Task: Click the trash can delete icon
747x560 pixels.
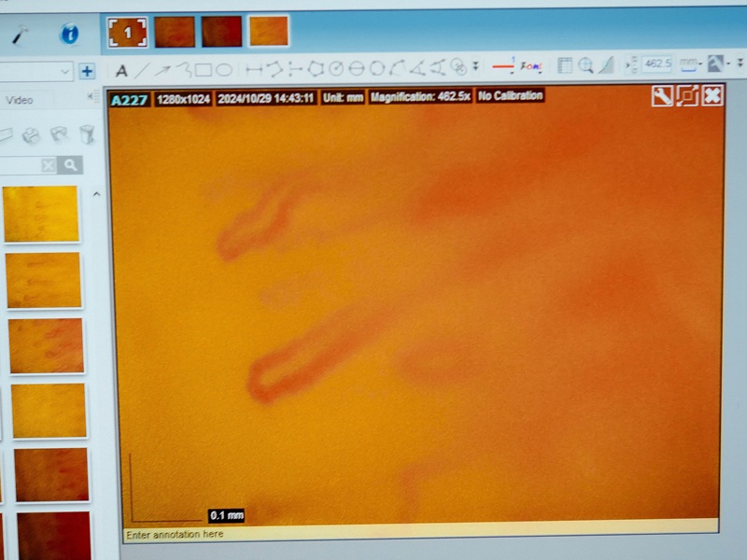Action: point(87,135)
